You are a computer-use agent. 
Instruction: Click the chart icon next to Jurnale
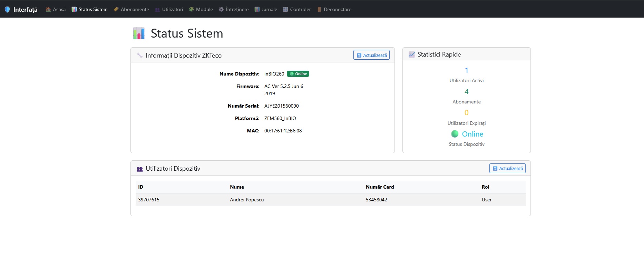click(257, 9)
